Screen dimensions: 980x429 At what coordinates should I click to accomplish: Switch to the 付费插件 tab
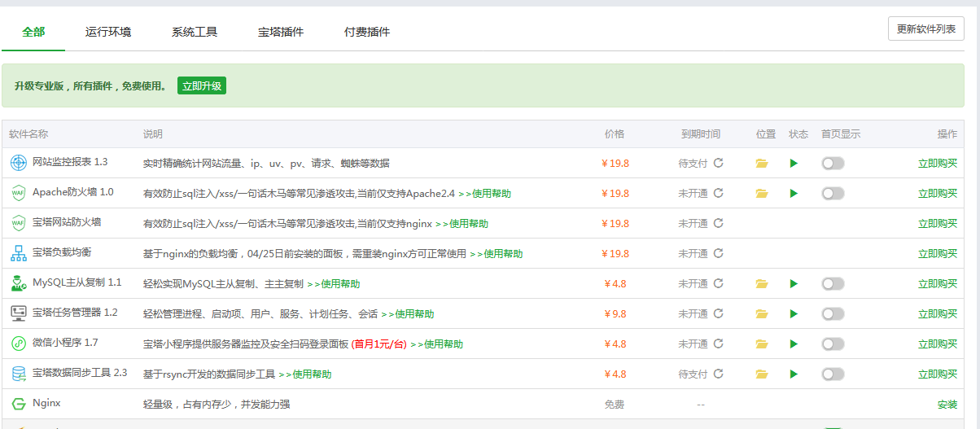(x=367, y=32)
